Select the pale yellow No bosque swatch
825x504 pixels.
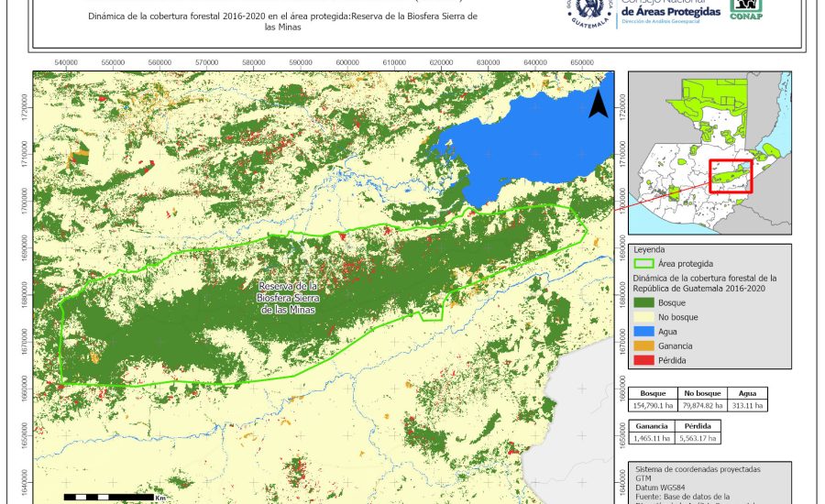click(x=643, y=316)
